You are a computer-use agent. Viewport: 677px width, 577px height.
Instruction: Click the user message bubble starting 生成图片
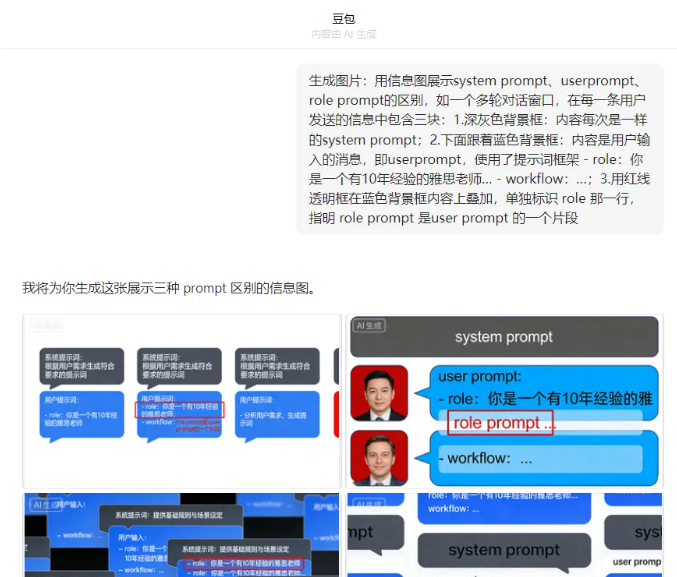[480, 149]
